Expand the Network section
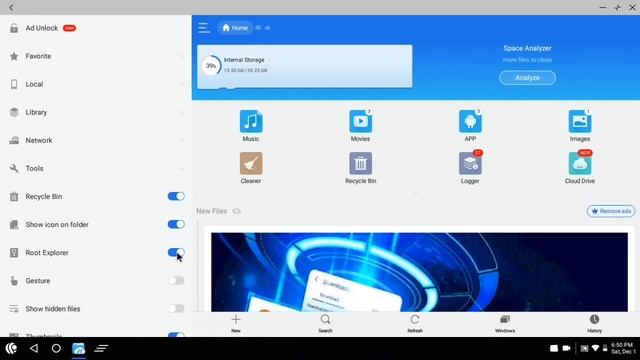Image resolution: width=640 pixels, height=360 pixels. 181,140
